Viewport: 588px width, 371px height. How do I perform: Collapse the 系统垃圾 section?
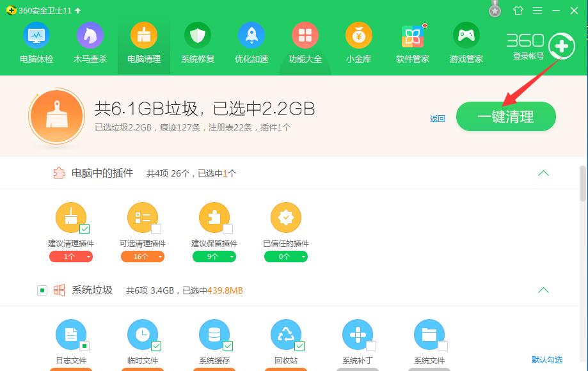[x=543, y=290]
